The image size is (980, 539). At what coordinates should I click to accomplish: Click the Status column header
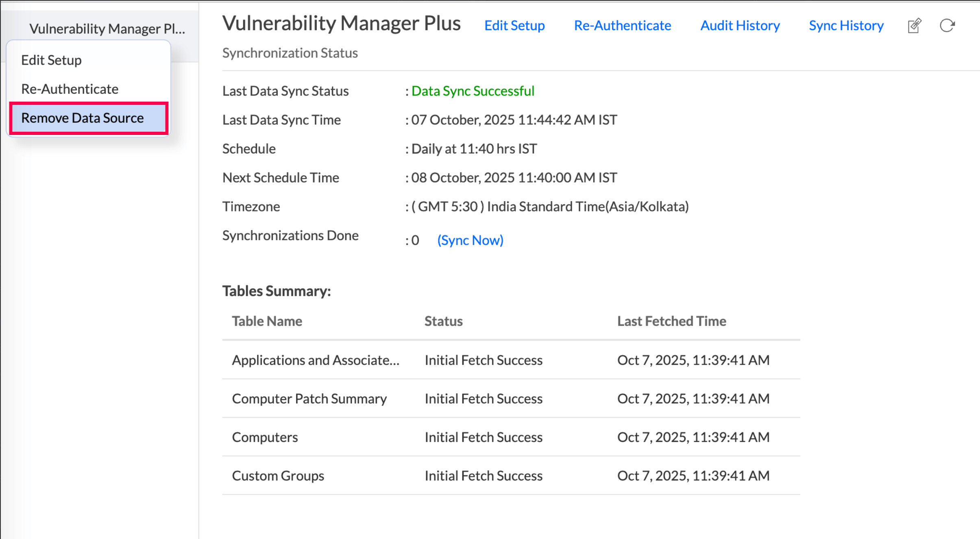tap(443, 321)
